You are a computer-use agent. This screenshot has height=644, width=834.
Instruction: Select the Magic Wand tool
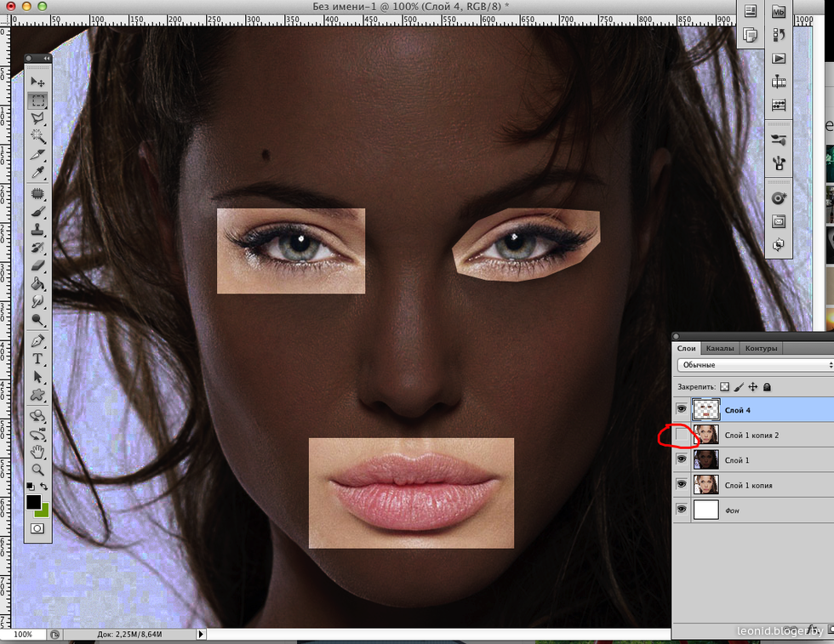point(37,136)
